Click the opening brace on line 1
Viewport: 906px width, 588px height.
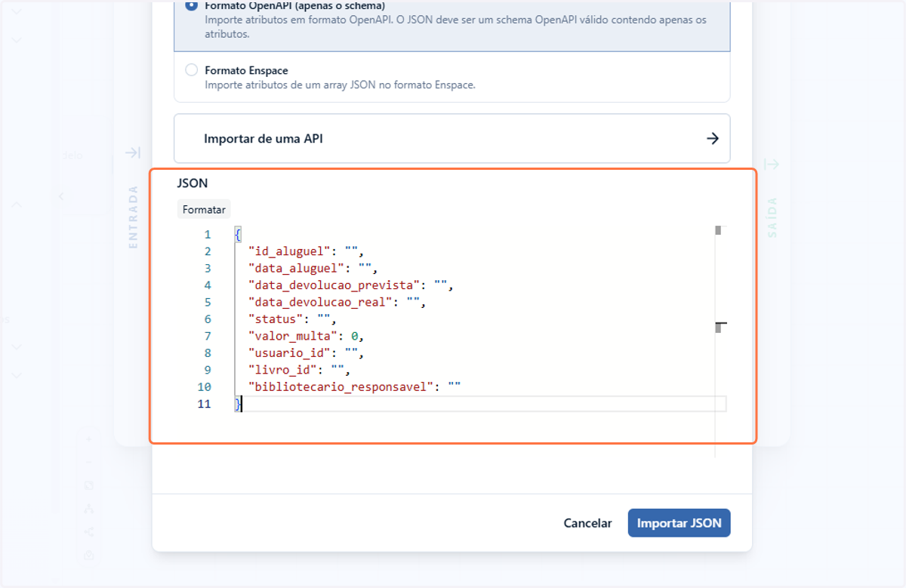[238, 235]
